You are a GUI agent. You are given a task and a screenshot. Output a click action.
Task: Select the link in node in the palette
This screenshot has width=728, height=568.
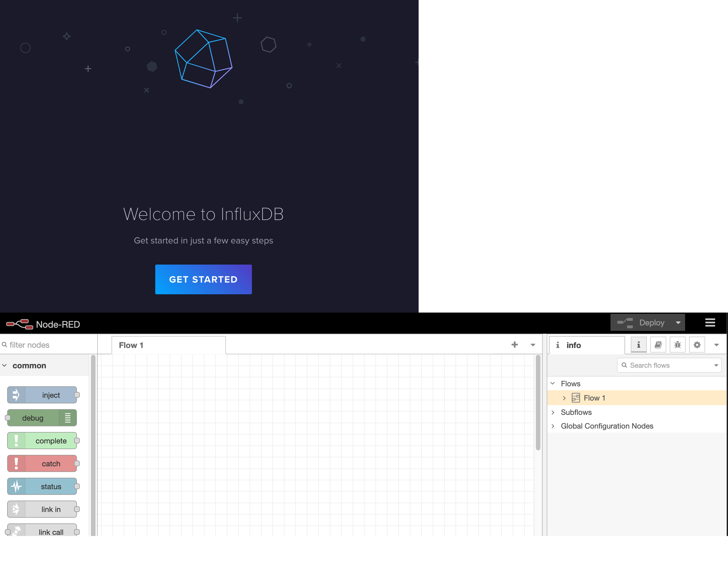[x=42, y=509]
